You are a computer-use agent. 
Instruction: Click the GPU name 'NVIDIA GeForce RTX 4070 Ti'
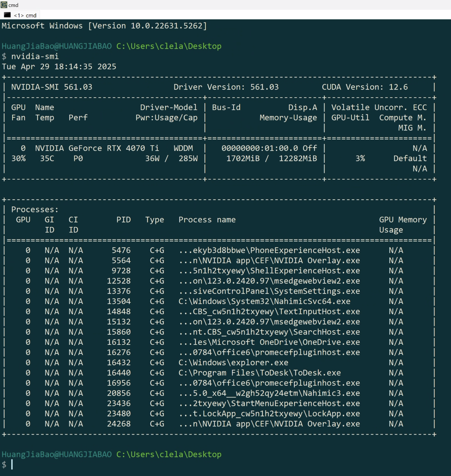click(97, 148)
